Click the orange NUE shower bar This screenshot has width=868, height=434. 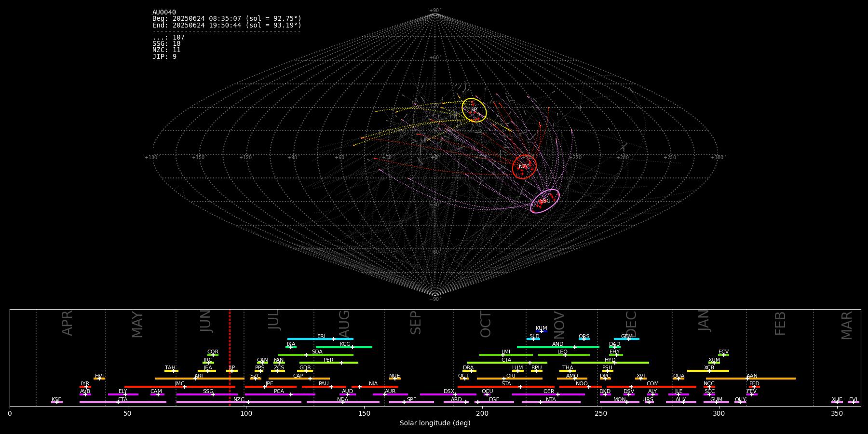click(x=395, y=379)
